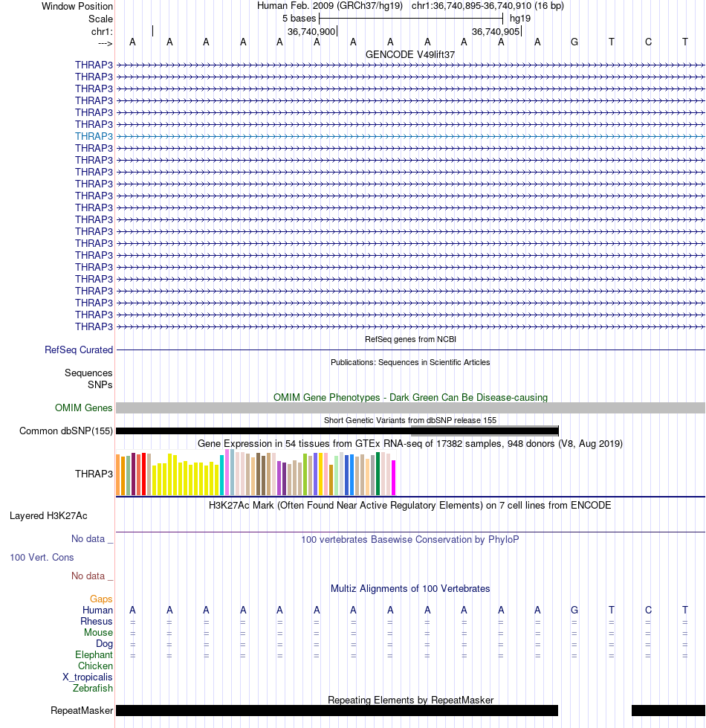The height and width of the screenshot is (728, 706).
Task: Click the 100 Vert. Cons label
Action: pyautogui.click(x=42, y=557)
